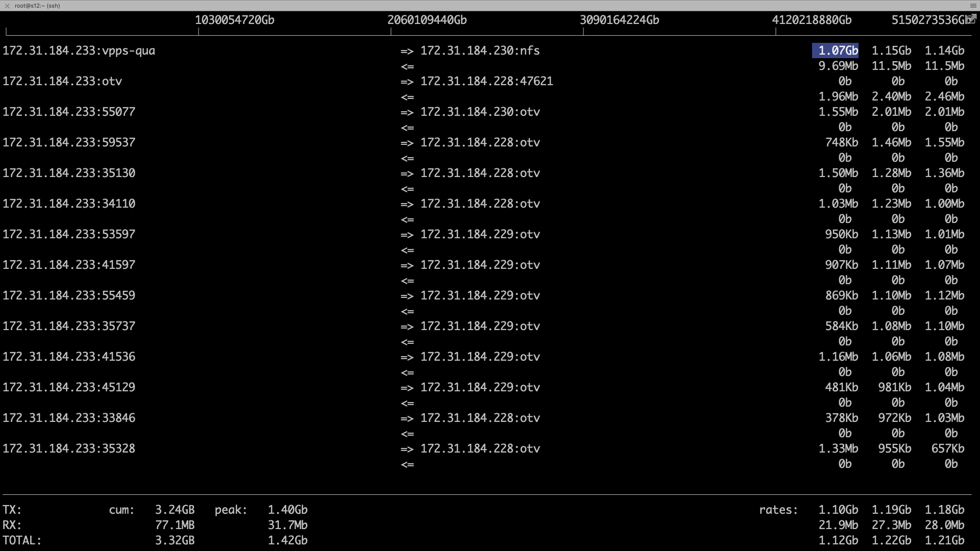Select source 172.31.184.233:41597

69,265
